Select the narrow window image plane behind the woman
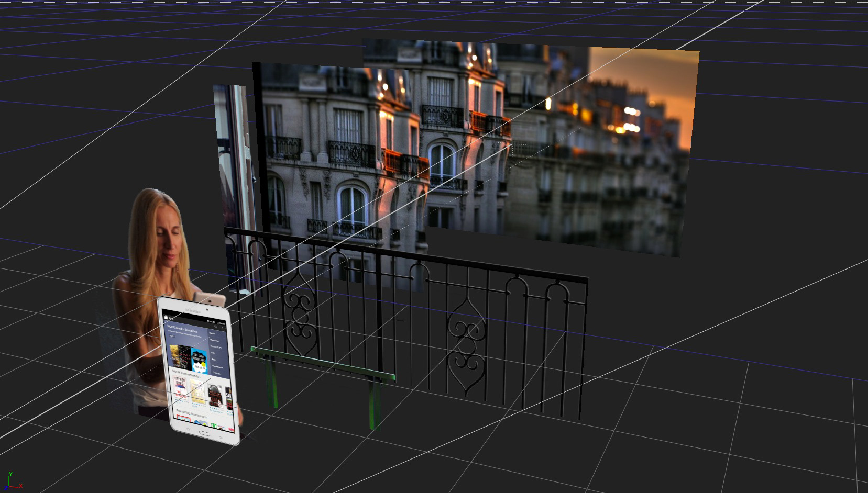Viewport: 868px width, 493px height. (x=234, y=188)
